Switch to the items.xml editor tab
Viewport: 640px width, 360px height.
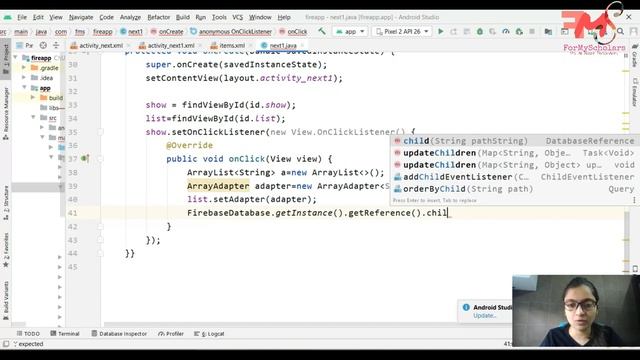click(x=231, y=45)
